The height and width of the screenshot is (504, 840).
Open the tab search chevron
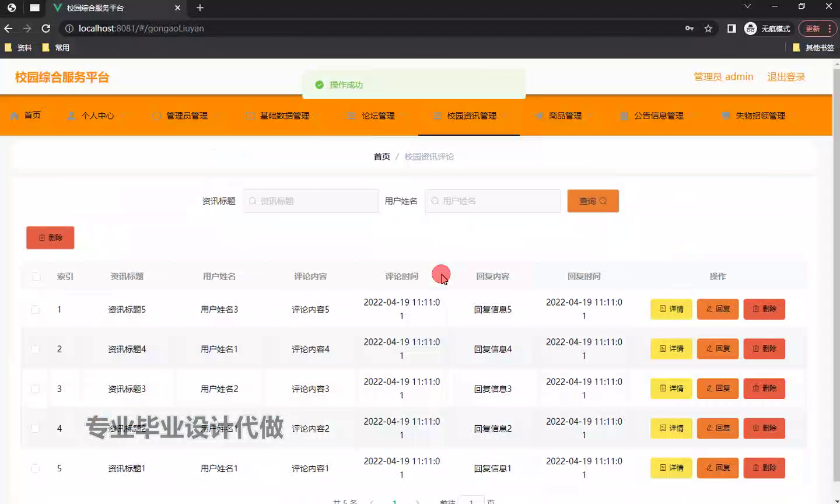click(747, 6)
